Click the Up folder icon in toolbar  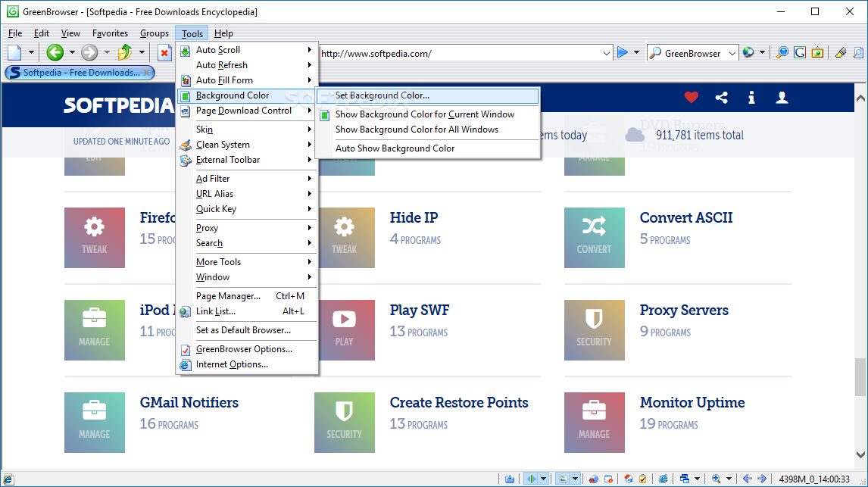point(125,52)
